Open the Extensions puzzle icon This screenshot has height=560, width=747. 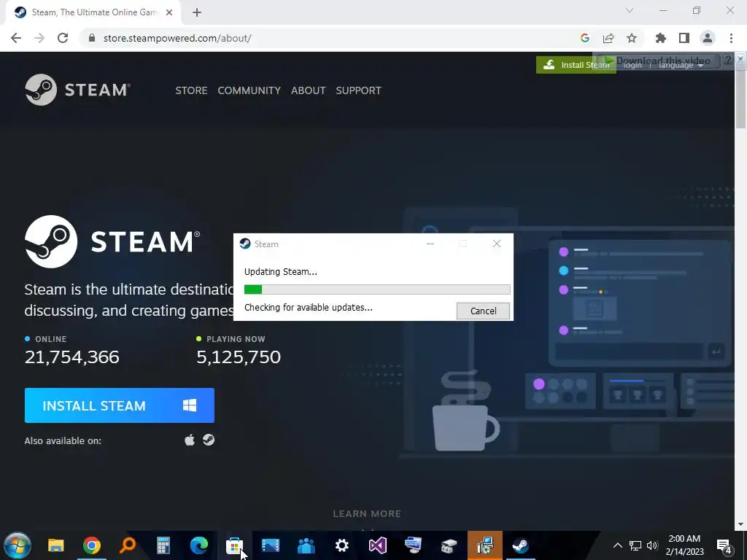click(x=661, y=38)
